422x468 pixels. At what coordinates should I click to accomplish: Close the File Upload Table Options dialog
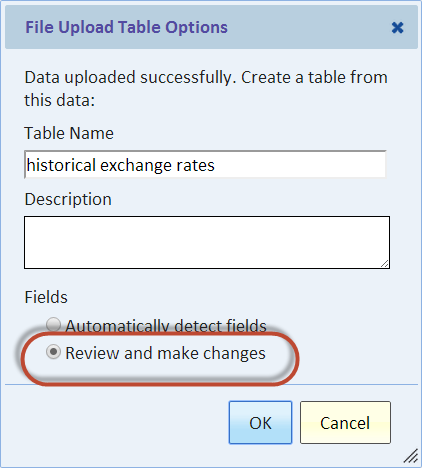pos(397,28)
